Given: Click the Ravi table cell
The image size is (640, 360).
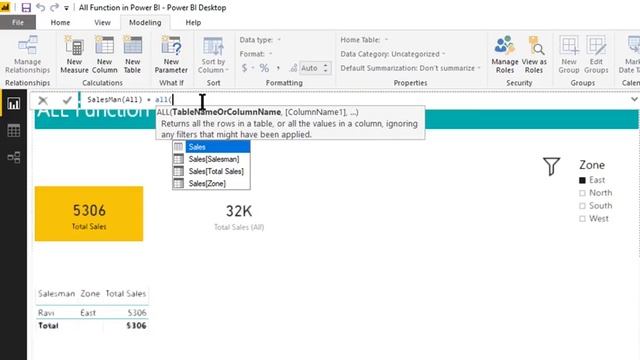Looking at the screenshot, I should [x=46, y=313].
